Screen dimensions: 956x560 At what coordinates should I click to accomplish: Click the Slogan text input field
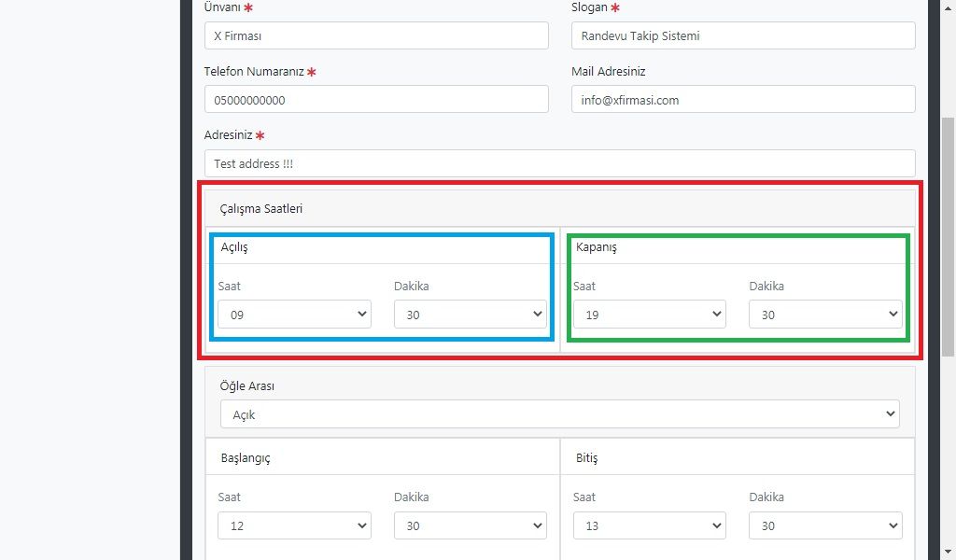point(742,35)
